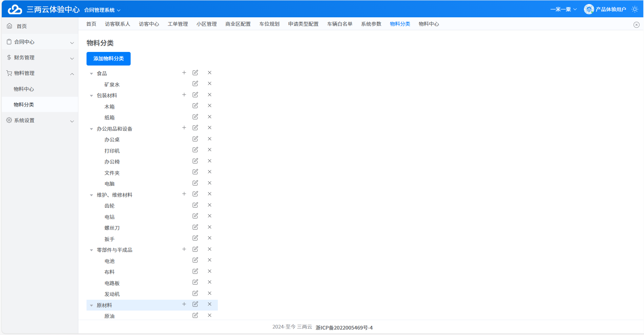
Task: Edit the 电路板 item
Action: point(195,282)
